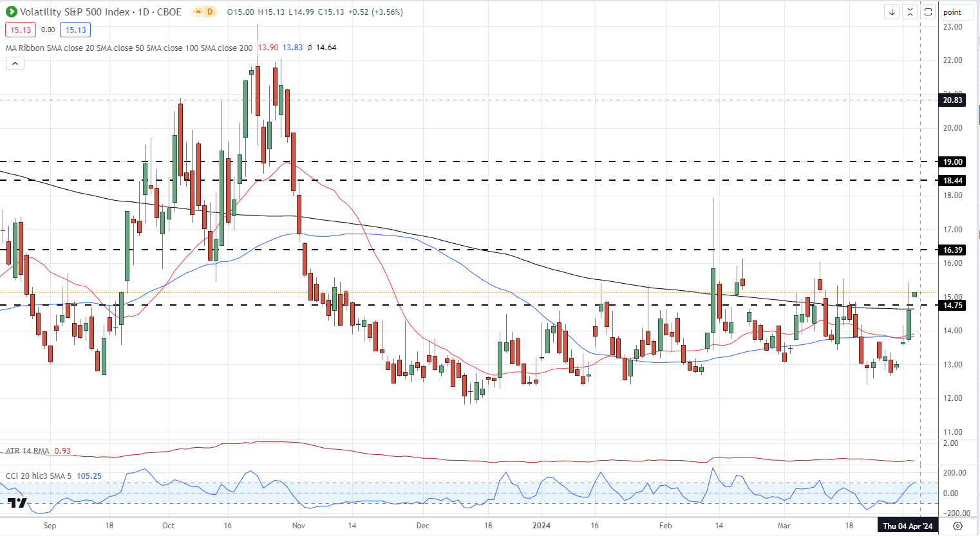
Task: Click the 23.00 price axis label
Action: tap(952, 27)
